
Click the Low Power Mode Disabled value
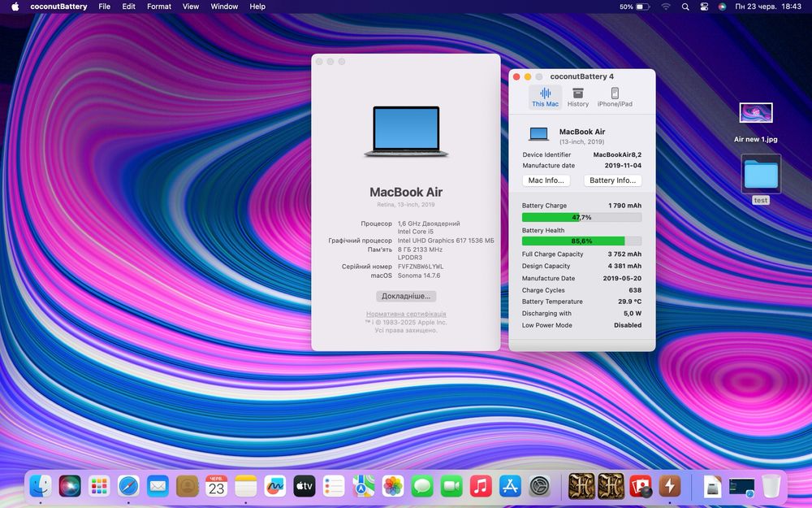coord(628,325)
